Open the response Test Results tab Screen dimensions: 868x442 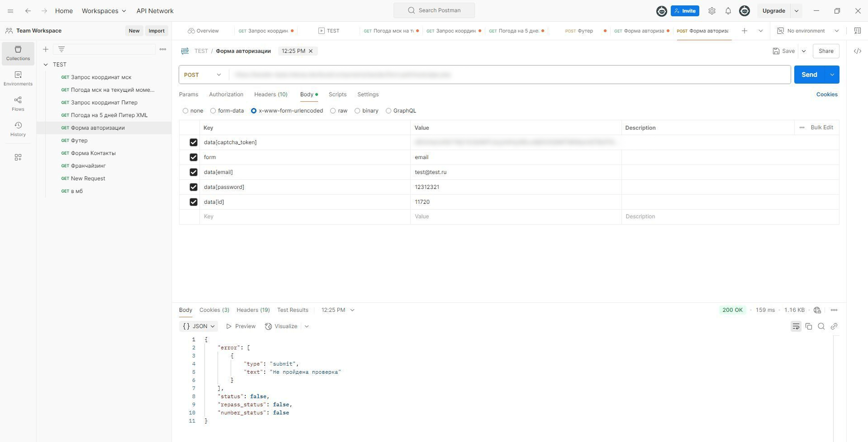(292, 310)
